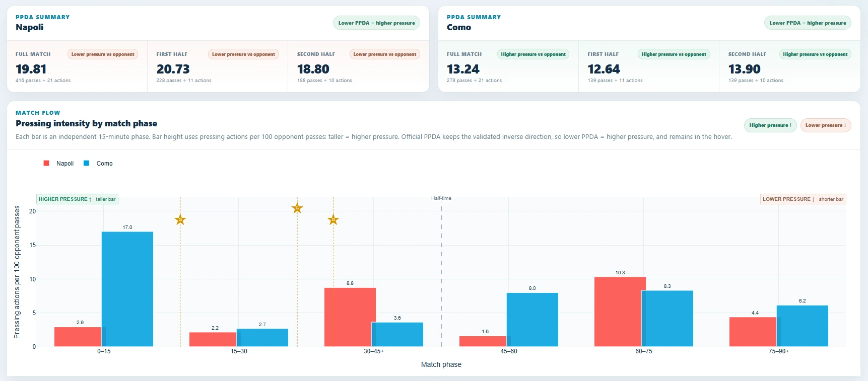Click the 'Pressing intensity by match phase' heading

tap(86, 123)
